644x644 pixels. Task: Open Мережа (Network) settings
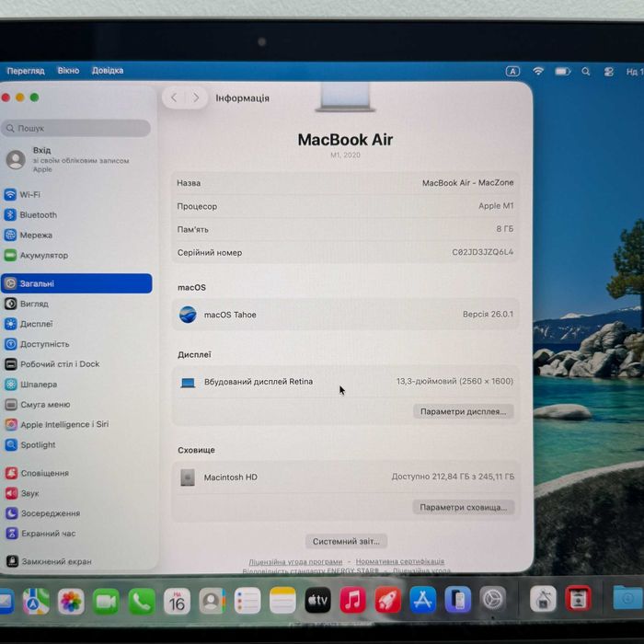(76, 235)
